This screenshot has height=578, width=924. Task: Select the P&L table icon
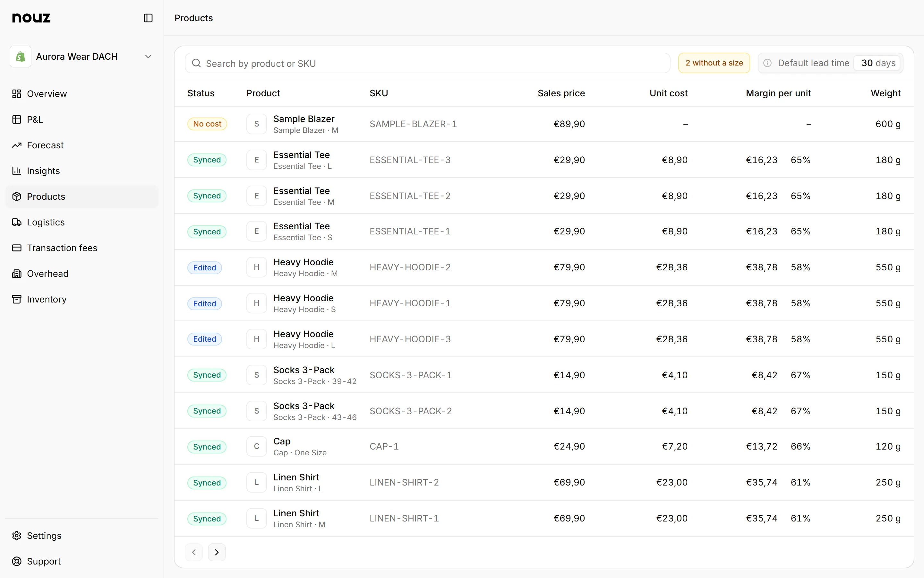tap(16, 119)
